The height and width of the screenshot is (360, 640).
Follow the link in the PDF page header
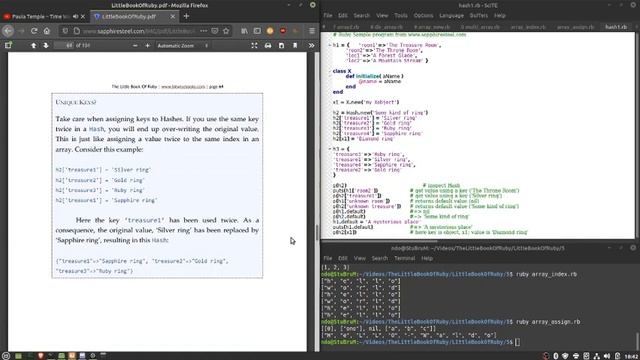(x=183, y=87)
